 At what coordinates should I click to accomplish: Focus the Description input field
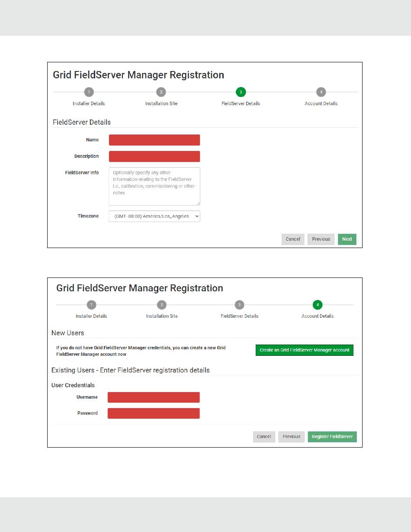154,156
